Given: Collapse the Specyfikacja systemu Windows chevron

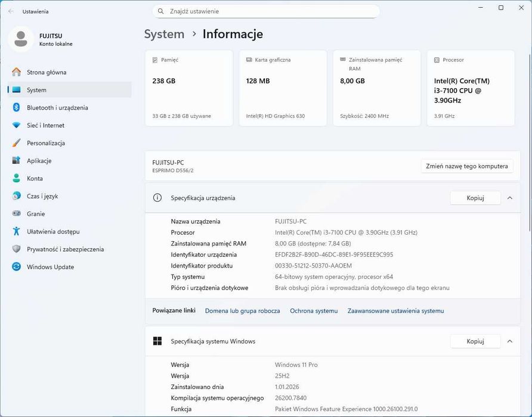Looking at the screenshot, I should (x=509, y=341).
